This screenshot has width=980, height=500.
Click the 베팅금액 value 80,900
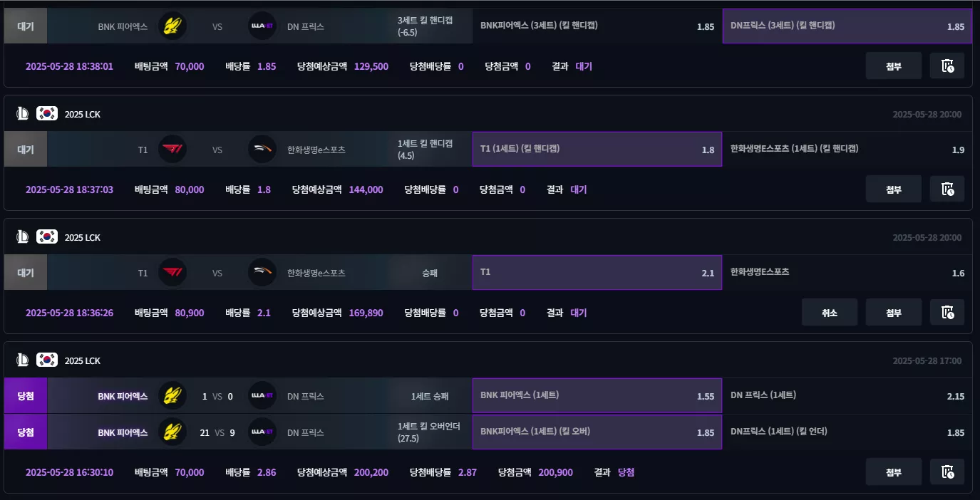coord(190,313)
